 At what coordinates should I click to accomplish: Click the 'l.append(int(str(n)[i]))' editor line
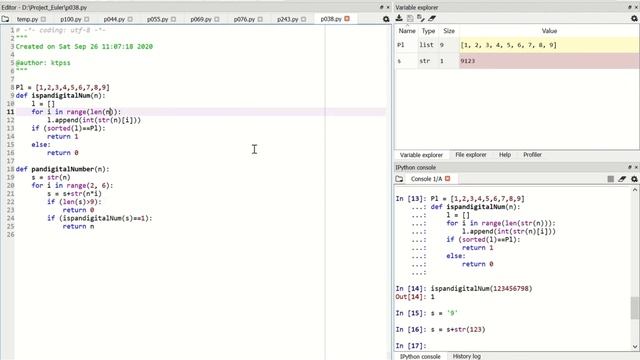tap(94, 120)
